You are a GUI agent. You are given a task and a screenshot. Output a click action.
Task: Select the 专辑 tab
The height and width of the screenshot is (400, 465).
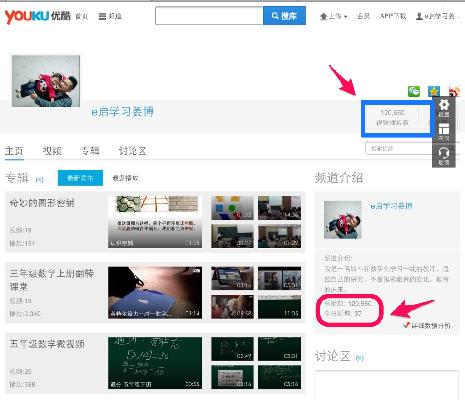tap(90, 151)
